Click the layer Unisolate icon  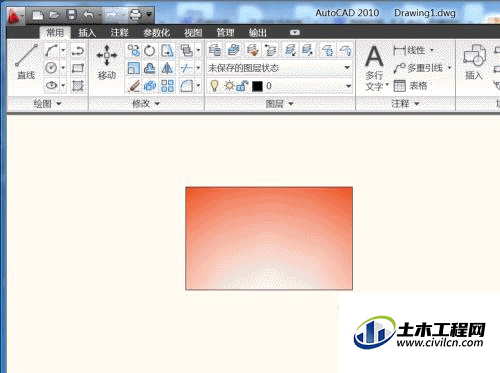tap(307, 51)
